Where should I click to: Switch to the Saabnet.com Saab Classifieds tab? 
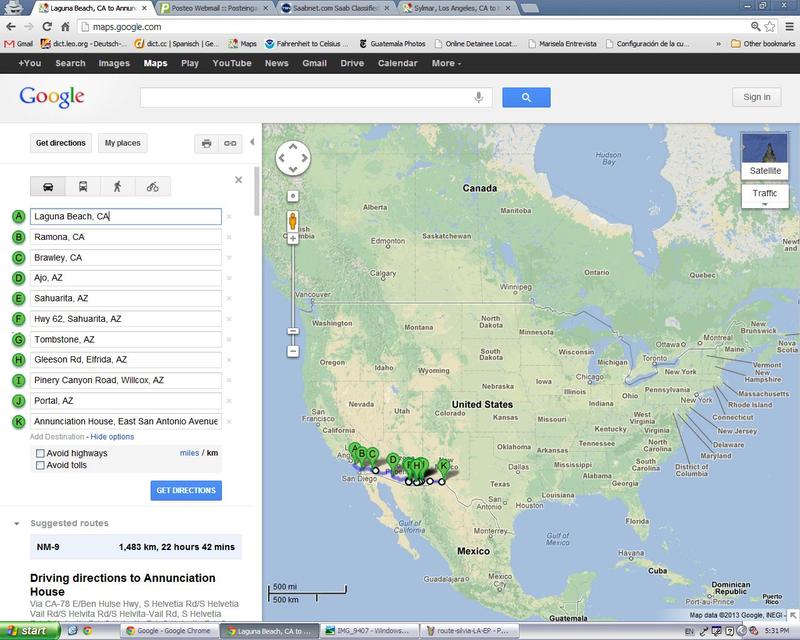coord(335,8)
